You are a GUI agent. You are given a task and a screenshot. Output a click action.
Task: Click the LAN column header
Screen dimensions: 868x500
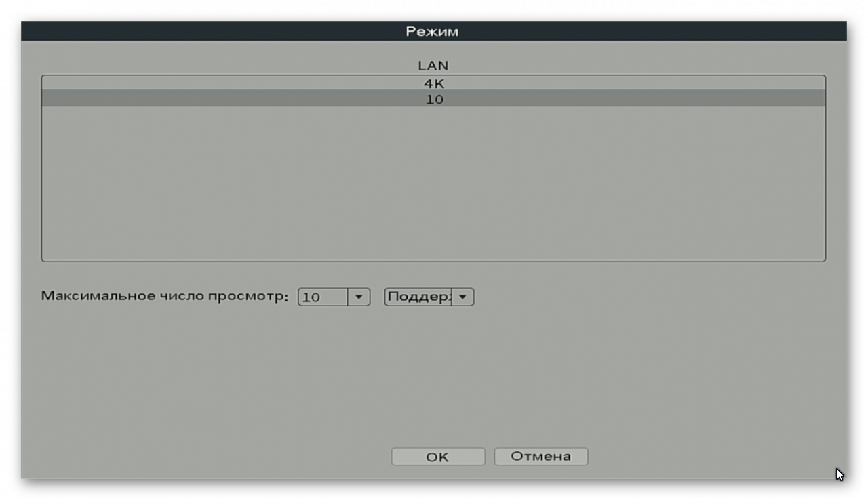pos(433,66)
